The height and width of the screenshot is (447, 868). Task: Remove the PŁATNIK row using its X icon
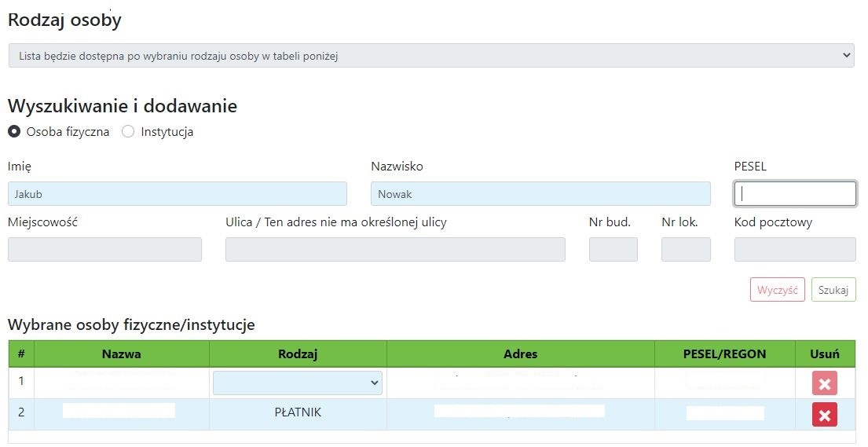pyautogui.click(x=824, y=414)
